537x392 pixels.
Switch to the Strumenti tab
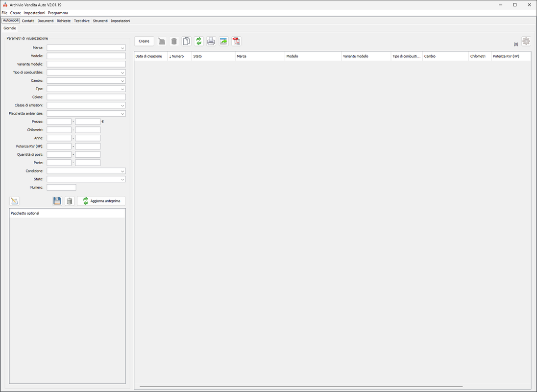(x=100, y=21)
